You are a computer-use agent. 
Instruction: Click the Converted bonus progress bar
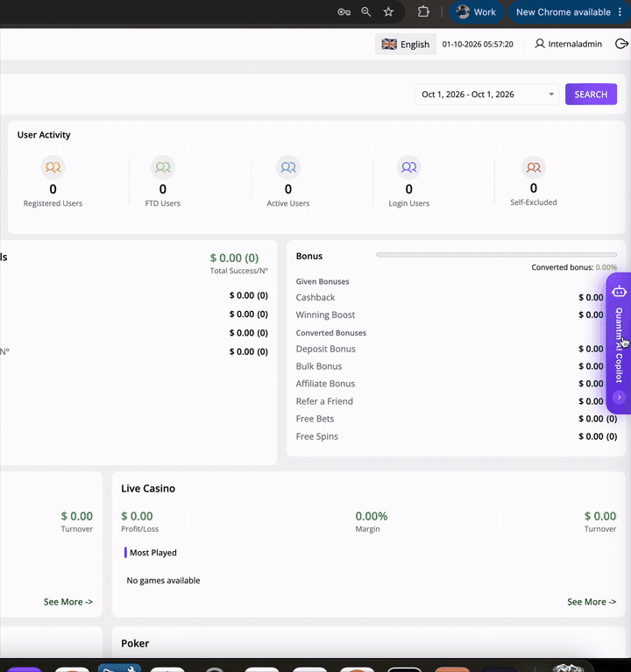[496, 255]
